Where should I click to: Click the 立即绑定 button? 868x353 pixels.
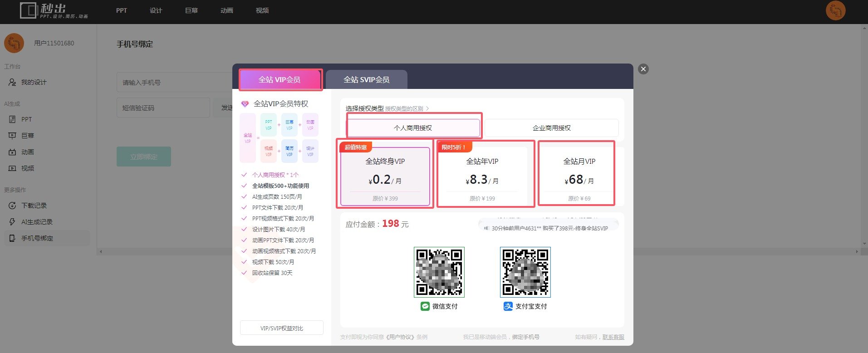click(x=144, y=157)
